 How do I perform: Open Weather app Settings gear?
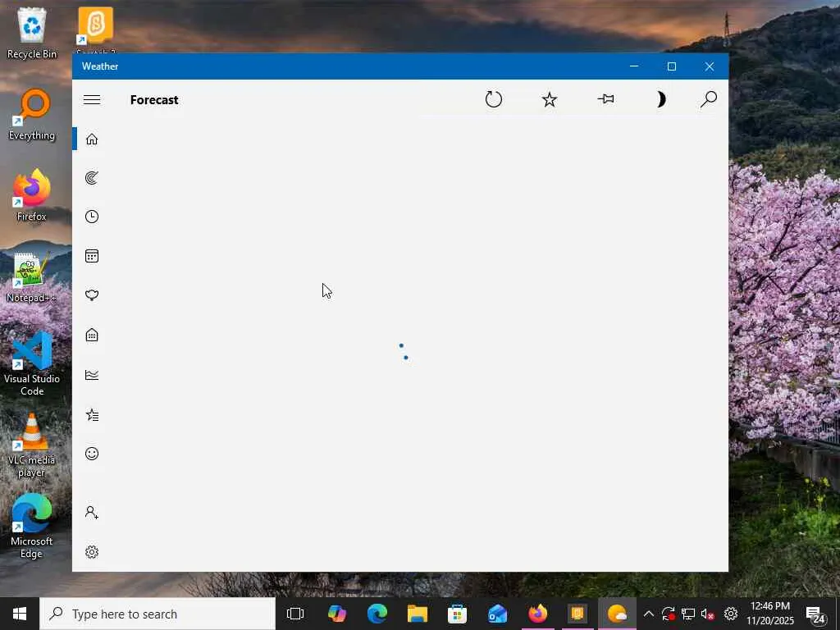point(92,552)
